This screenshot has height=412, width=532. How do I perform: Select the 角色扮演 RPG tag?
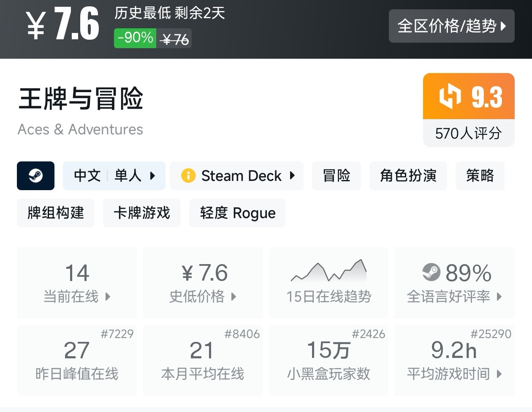(x=408, y=176)
